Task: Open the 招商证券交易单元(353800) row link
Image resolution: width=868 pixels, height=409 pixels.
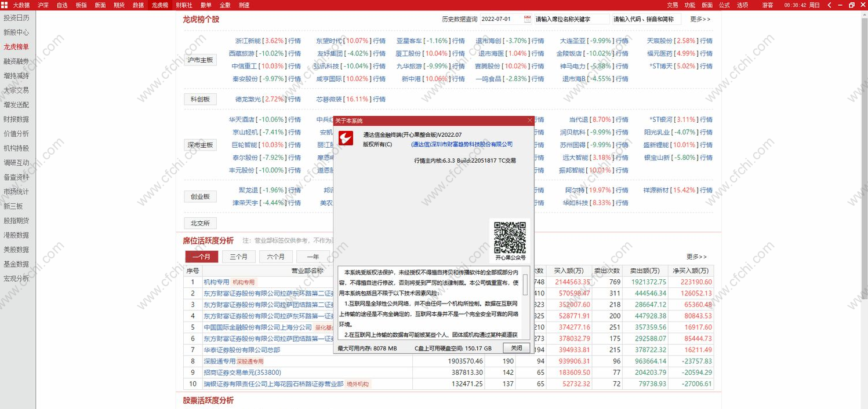Action: (x=242, y=373)
